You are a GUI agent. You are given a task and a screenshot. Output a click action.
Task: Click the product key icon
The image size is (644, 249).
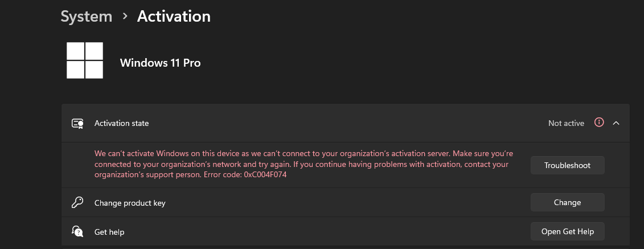click(78, 202)
